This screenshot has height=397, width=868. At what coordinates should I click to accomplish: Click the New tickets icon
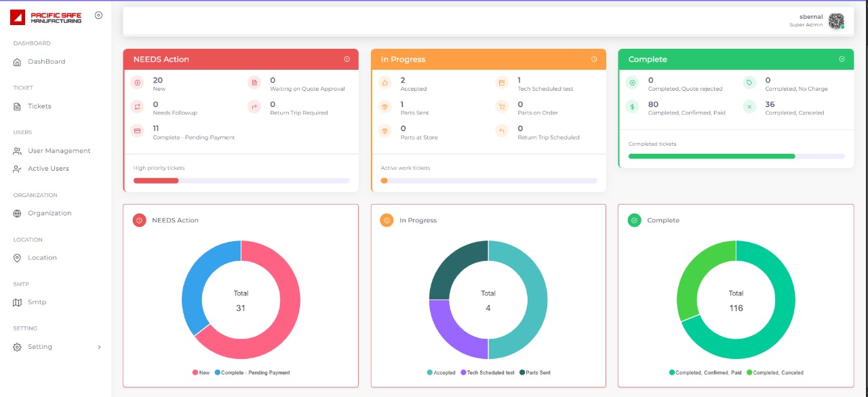(138, 83)
